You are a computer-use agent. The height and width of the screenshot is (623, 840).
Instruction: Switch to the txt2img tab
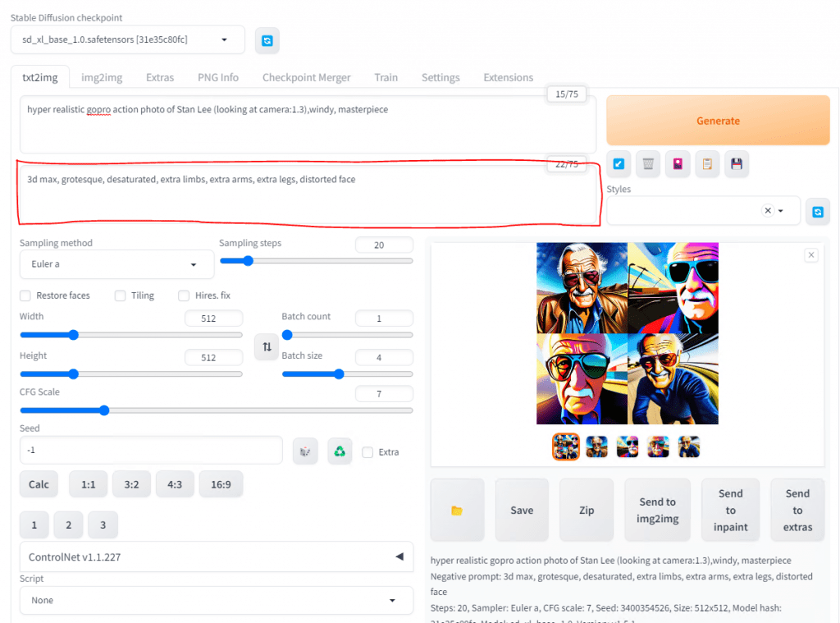pyautogui.click(x=40, y=78)
